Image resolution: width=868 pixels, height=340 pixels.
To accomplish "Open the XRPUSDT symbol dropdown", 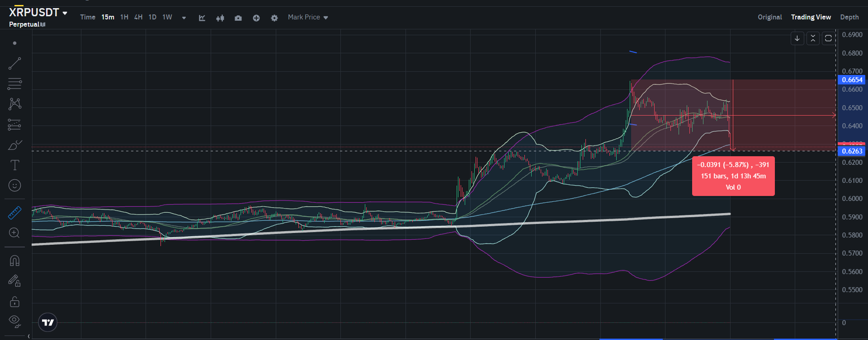I will coord(38,13).
